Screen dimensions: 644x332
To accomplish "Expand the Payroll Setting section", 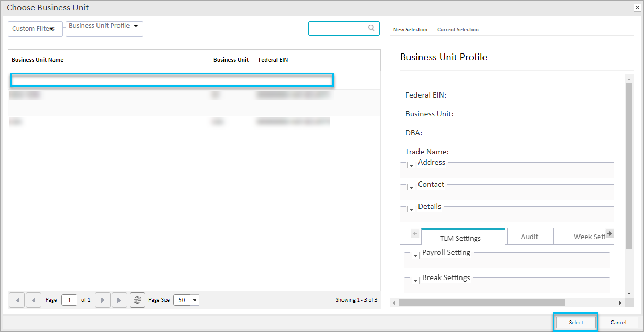I will point(416,255).
